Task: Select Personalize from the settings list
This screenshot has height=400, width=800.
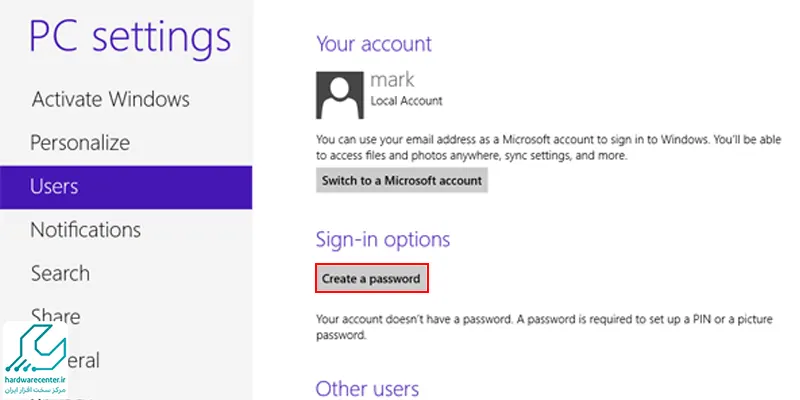Action: pos(80,142)
